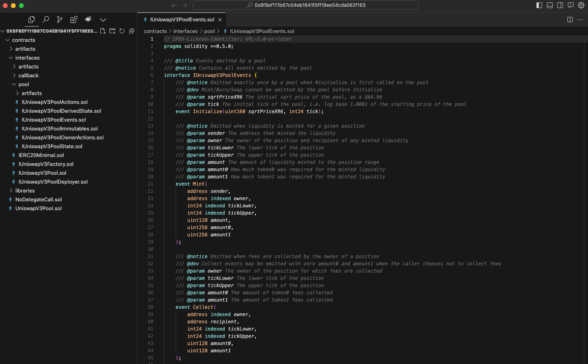Open the settings gear in title bar

pos(581,5)
